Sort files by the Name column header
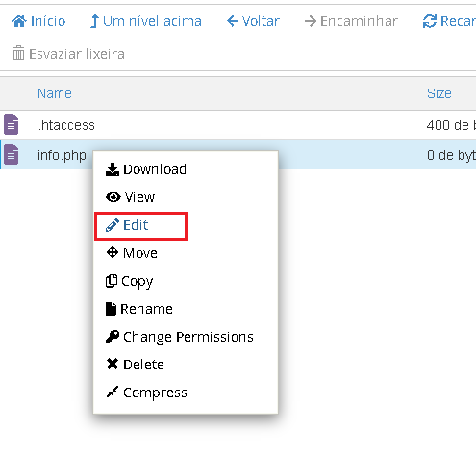 55,93
